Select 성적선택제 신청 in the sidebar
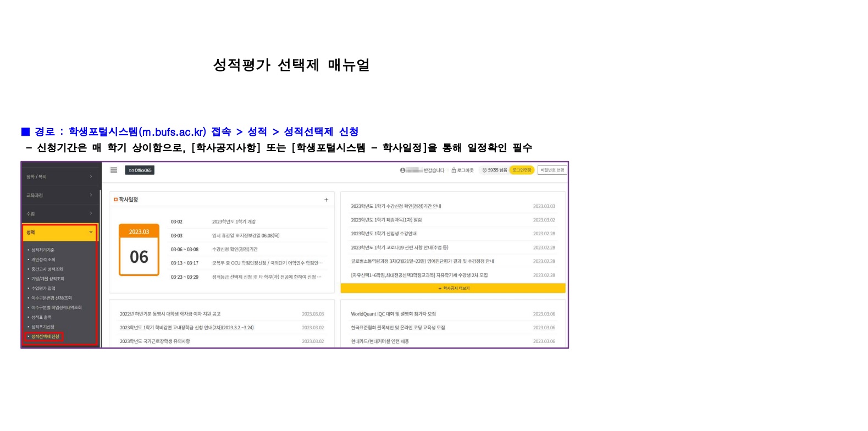This screenshot has width=868, height=431. [x=45, y=336]
